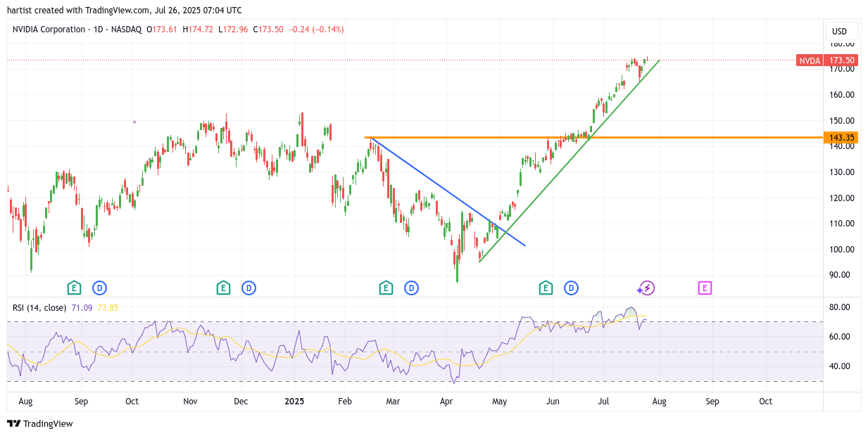The width and height of the screenshot is (868, 436).
Task: Click the 130.00 price axis label
Action: point(842,172)
